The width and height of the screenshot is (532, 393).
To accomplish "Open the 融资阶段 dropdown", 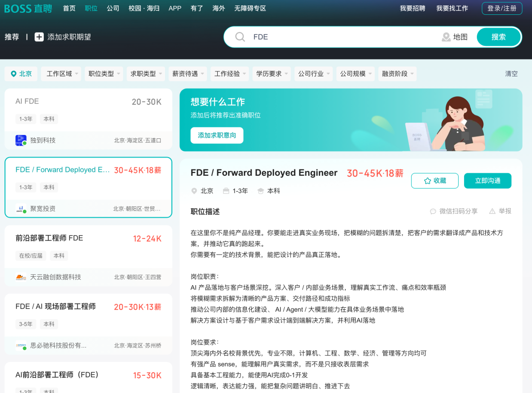I will [398, 73].
